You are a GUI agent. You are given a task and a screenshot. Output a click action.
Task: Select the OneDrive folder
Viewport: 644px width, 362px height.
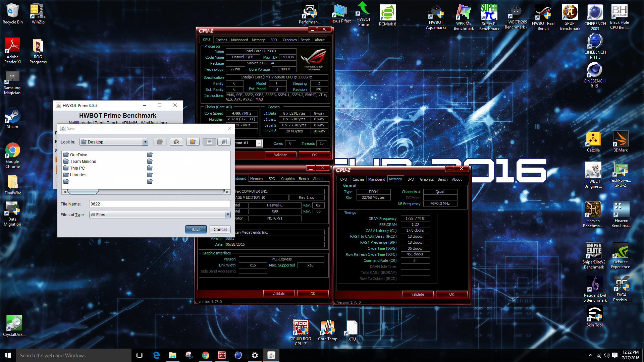click(75, 155)
